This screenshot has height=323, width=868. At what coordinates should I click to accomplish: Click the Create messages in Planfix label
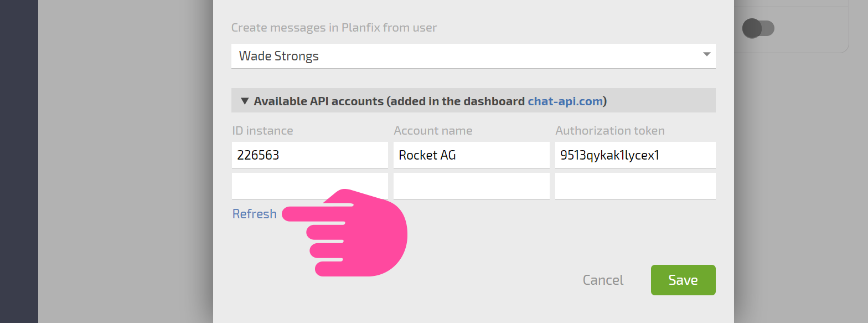click(x=334, y=27)
